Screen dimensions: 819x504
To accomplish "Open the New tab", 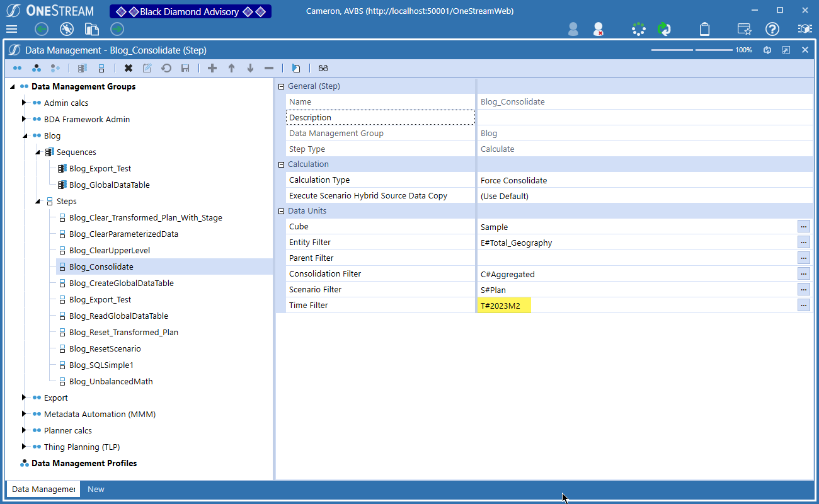I will 96,490.
